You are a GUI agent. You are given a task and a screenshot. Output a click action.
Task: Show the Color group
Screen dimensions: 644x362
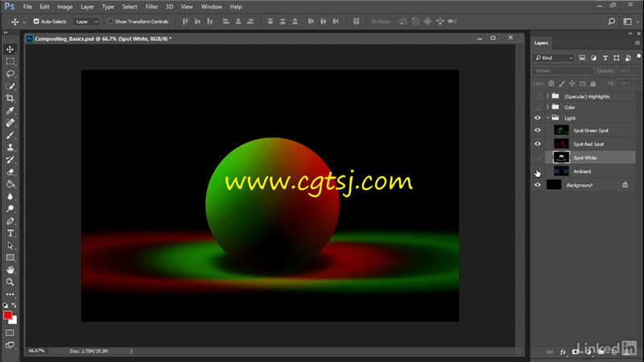(538, 107)
